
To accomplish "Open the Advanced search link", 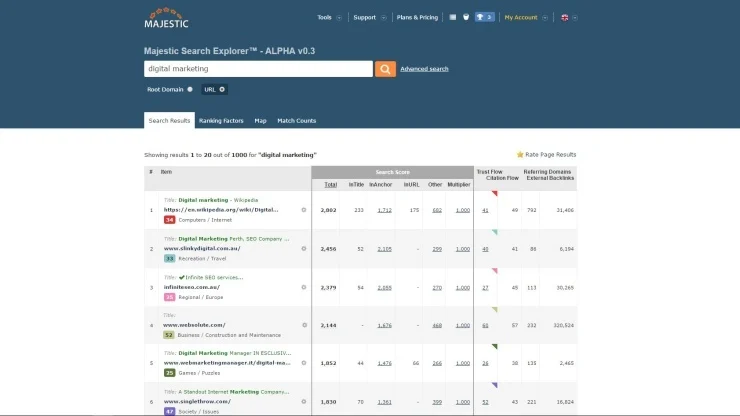I will [424, 69].
